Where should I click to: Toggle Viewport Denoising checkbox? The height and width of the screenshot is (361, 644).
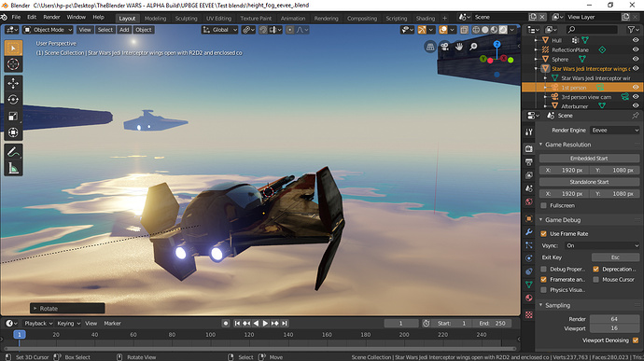click(x=636, y=340)
